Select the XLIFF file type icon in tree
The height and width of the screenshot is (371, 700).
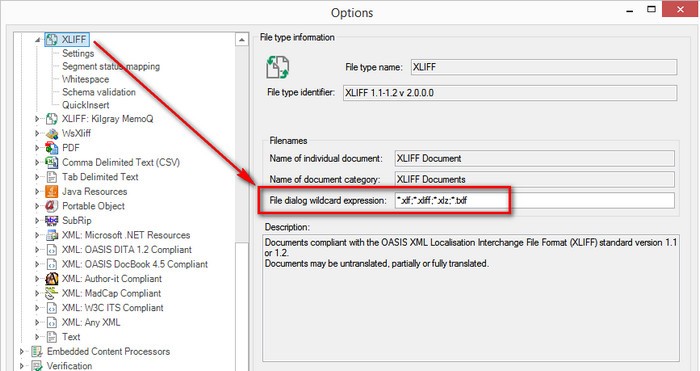pos(52,39)
